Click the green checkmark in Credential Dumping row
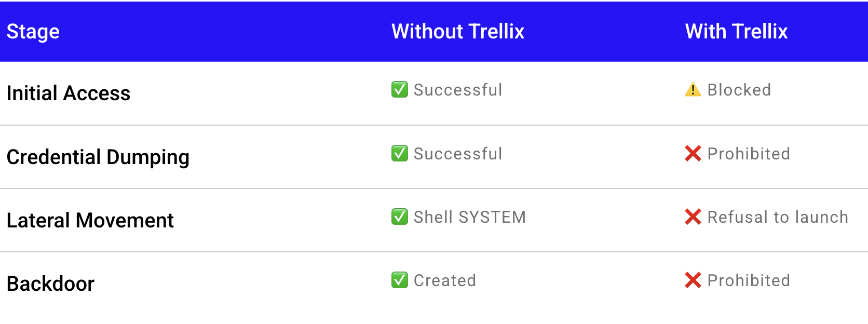Image resolution: width=868 pixels, height=324 pixels. click(400, 153)
